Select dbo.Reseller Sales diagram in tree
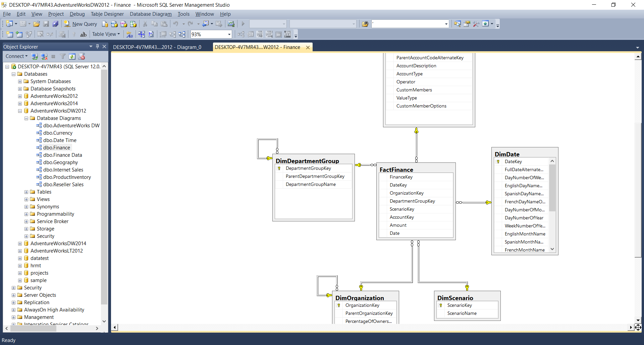The height and width of the screenshot is (345, 644). point(63,185)
